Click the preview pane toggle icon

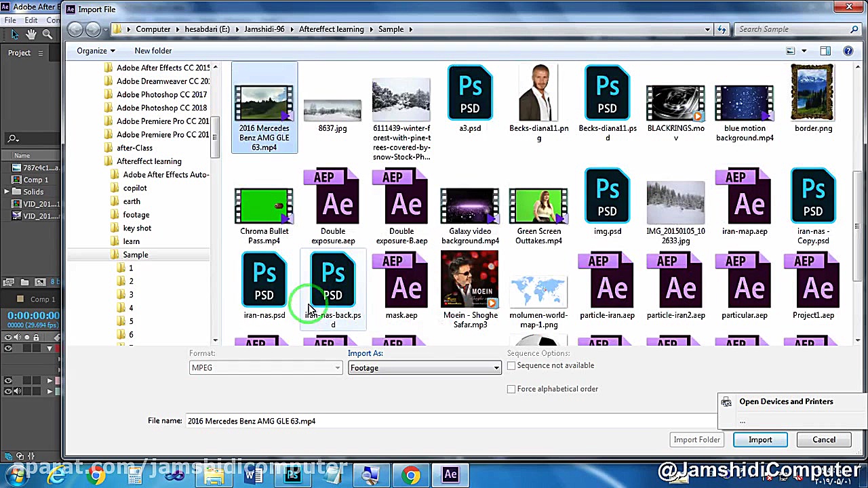825,51
